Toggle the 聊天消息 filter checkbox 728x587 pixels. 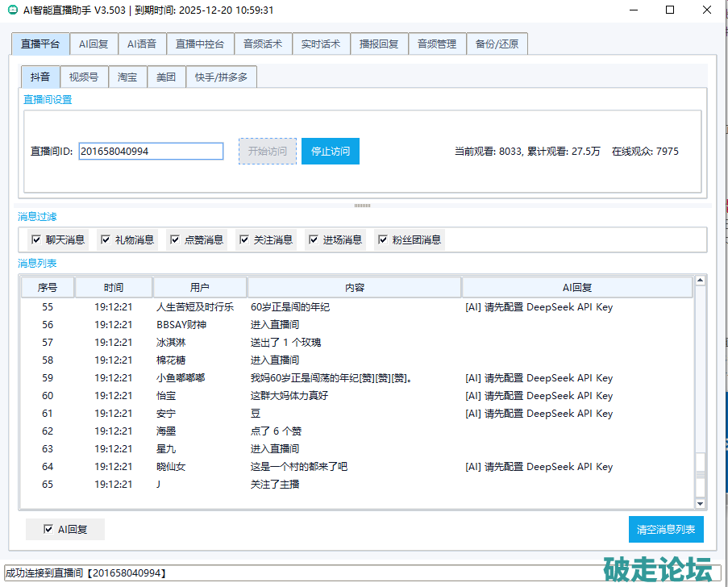[x=36, y=239]
